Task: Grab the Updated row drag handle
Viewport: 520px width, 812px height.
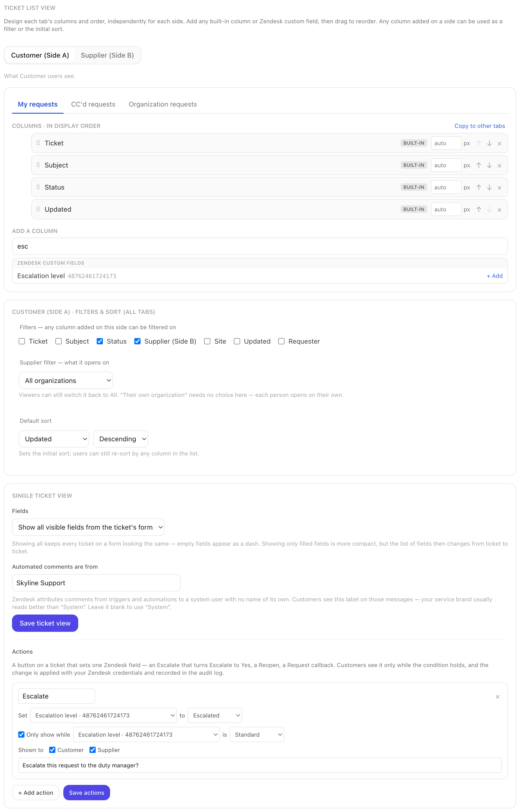Action: tap(38, 209)
